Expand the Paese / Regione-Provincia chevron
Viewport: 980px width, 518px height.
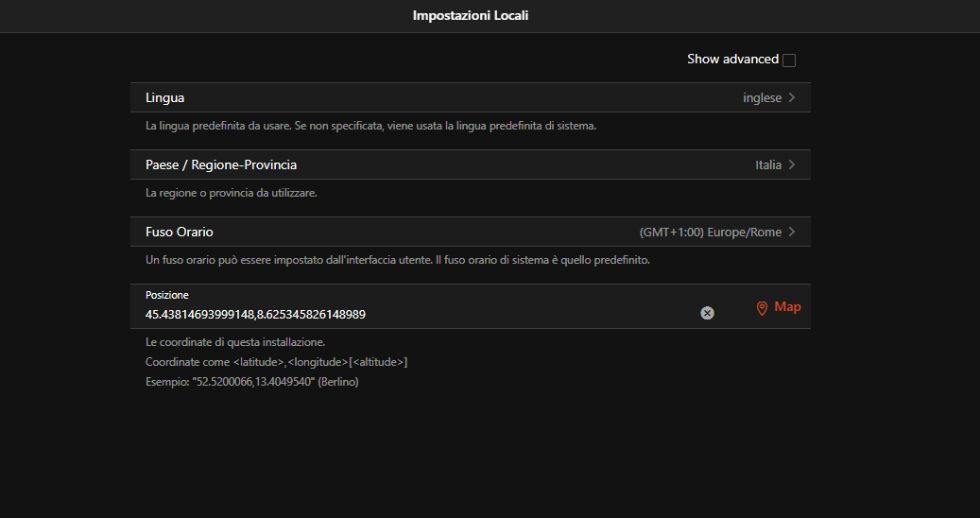[x=792, y=164]
